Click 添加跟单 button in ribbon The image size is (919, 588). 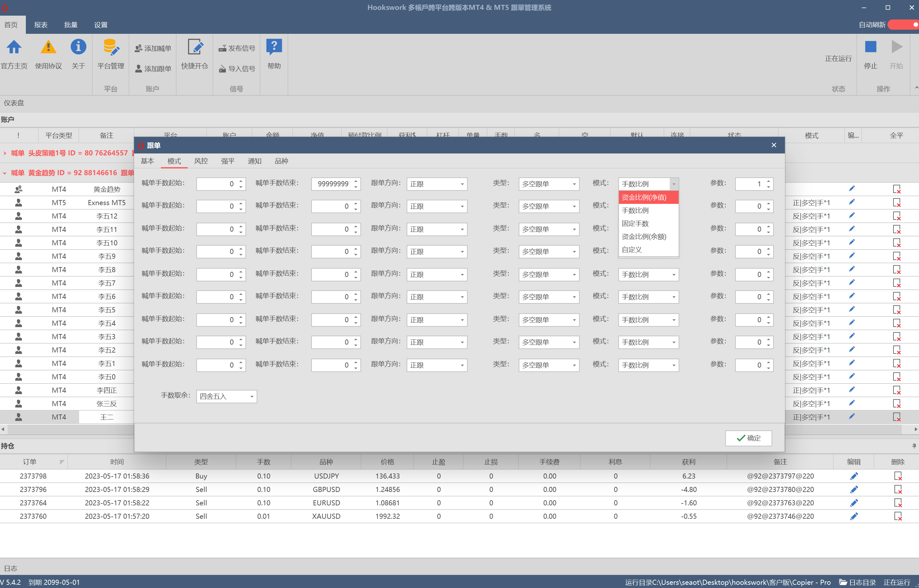pyautogui.click(x=153, y=69)
